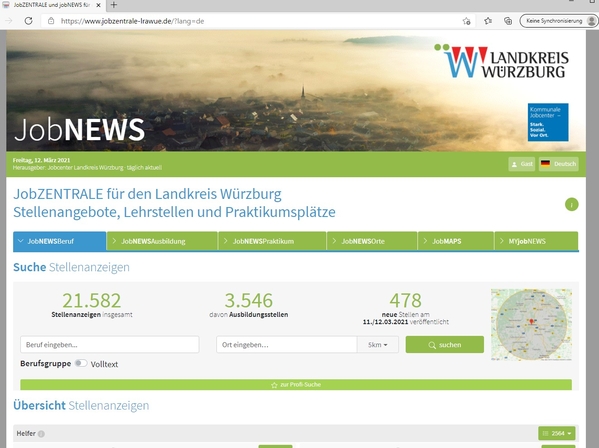The width and height of the screenshot is (599, 448).
Task: Click the map thumbnail with radius circle
Action: coord(531,325)
